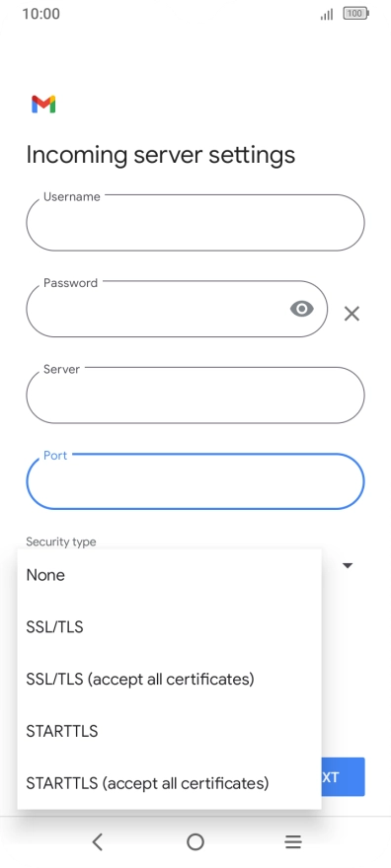Select the Server text field
This screenshot has width=391, height=868.
(195, 396)
